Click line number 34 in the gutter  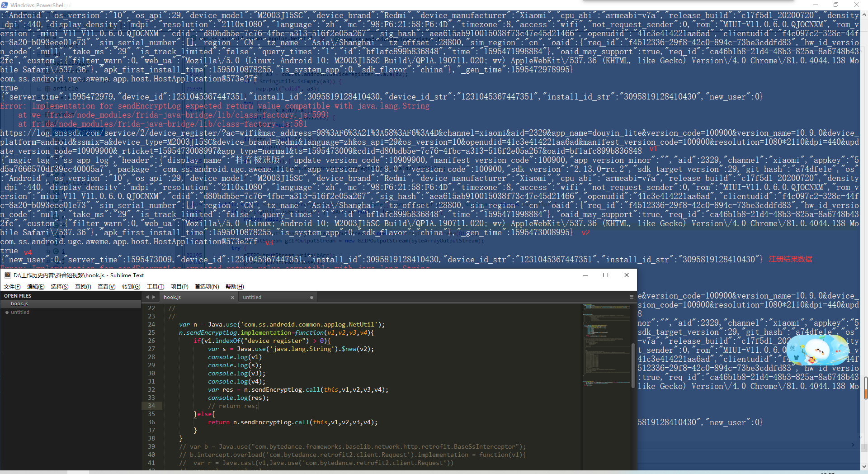151,406
